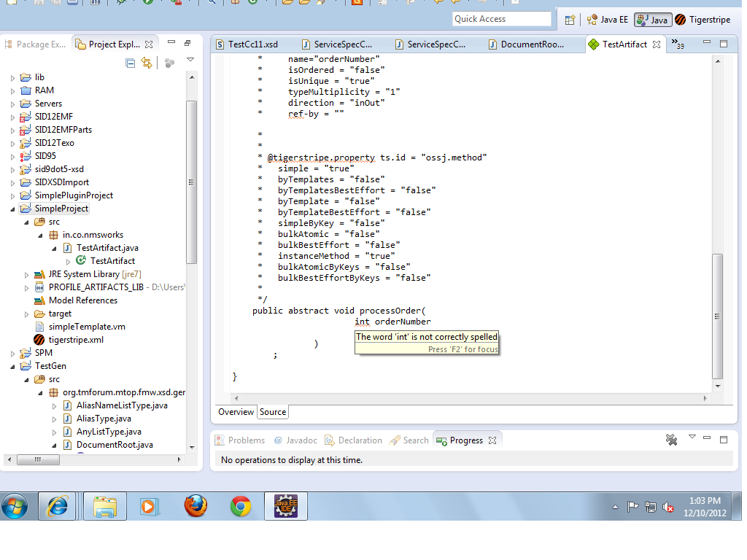Minimize the Project Explorer panel

tap(171, 42)
